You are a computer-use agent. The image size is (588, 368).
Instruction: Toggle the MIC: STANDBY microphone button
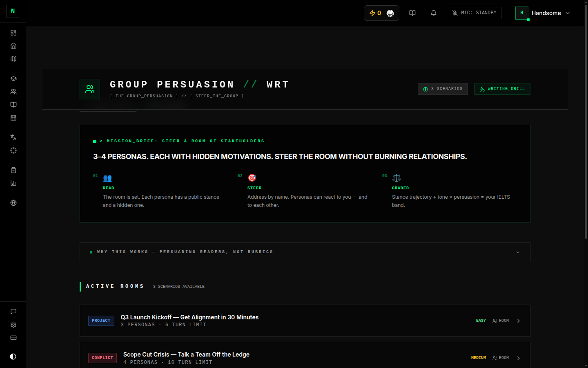click(474, 13)
